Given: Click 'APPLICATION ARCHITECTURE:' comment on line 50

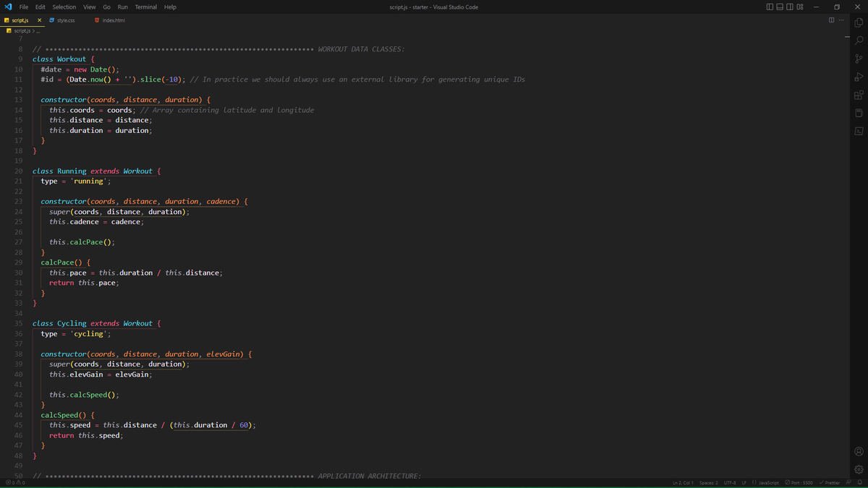Looking at the screenshot, I should tap(369, 476).
